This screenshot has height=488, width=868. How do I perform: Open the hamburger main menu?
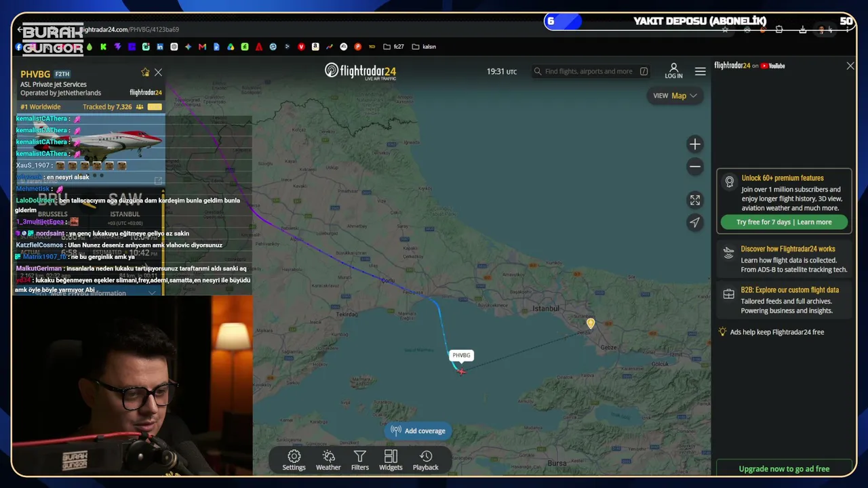701,71
